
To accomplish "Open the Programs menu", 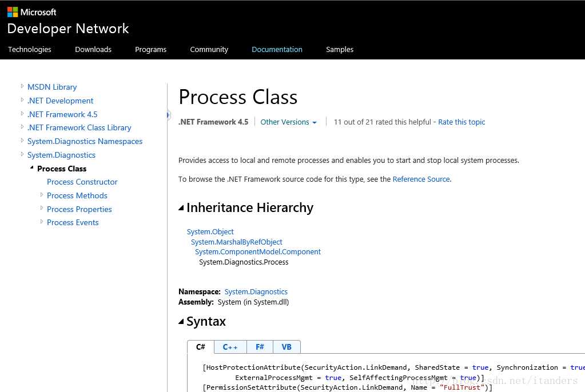I will click(x=151, y=49).
